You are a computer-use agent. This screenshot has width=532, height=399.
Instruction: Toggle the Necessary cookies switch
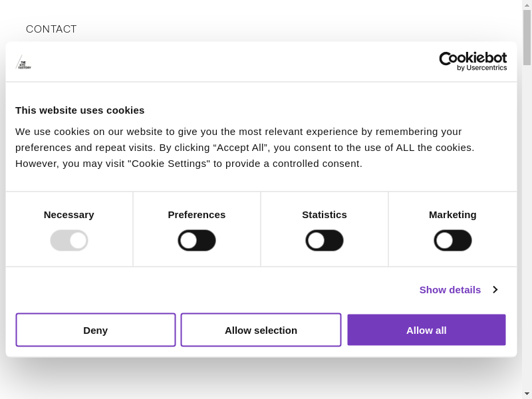(x=69, y=241)
